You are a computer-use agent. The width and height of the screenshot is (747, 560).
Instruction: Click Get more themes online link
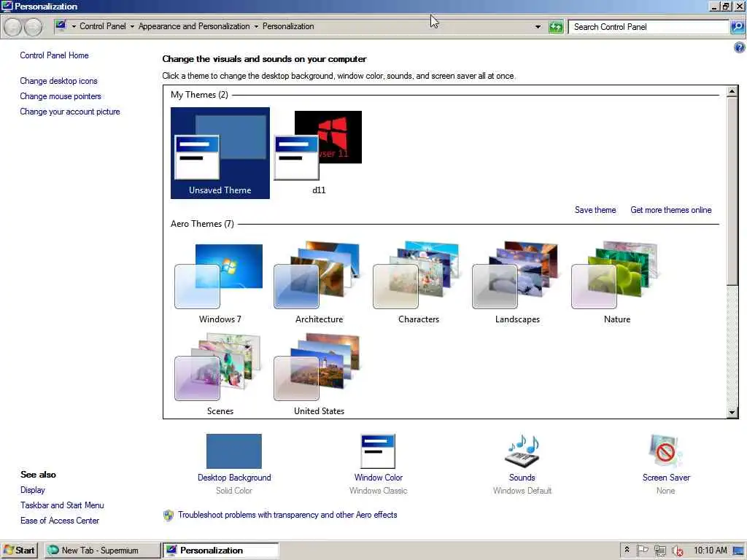[x=671, y=210]
